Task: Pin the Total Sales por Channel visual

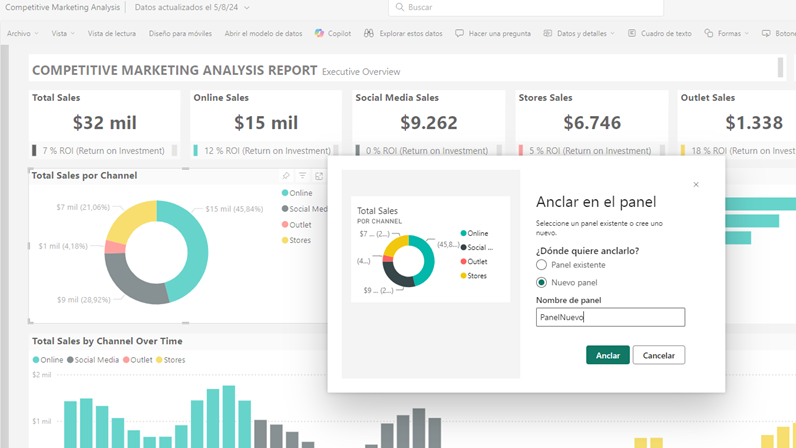Action: 286,176
